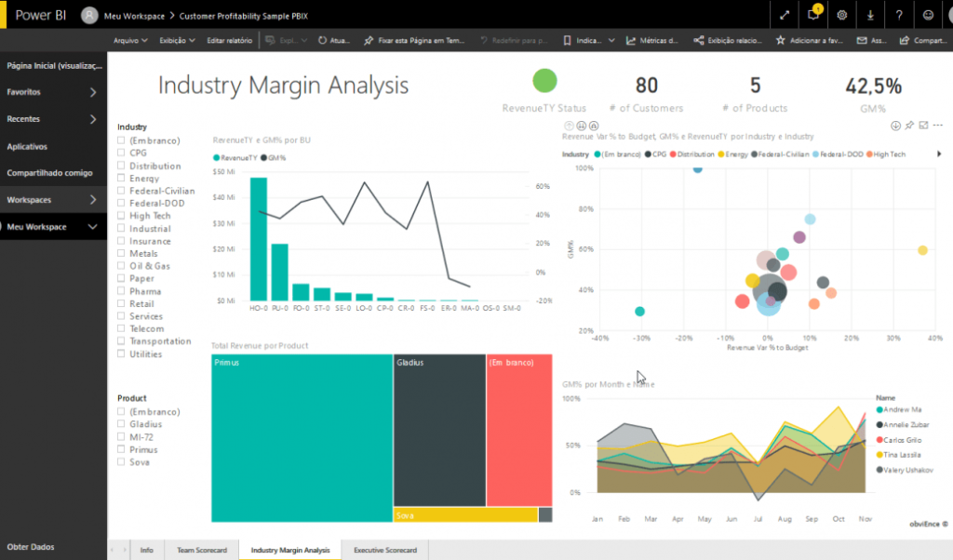Viewport: 953px width, 560px height.
Task: Click drill up arrow on scatter chart
Action: click(x=569, y=126)
